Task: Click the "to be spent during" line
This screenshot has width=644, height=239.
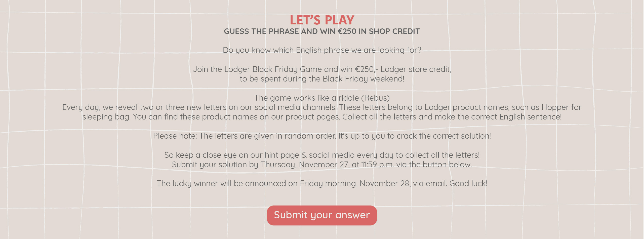Action: coord(322,79)
